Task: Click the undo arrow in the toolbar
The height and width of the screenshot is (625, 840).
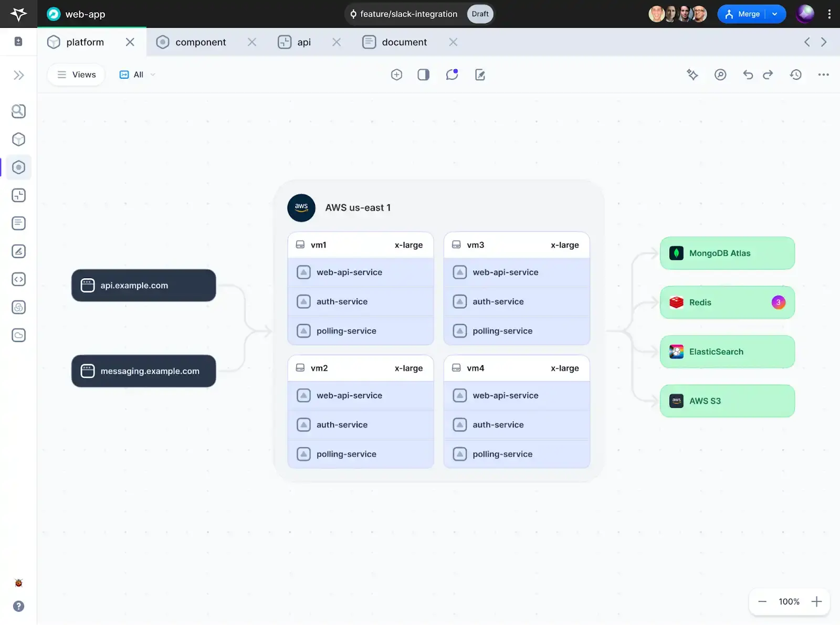Action: (748, 75)
